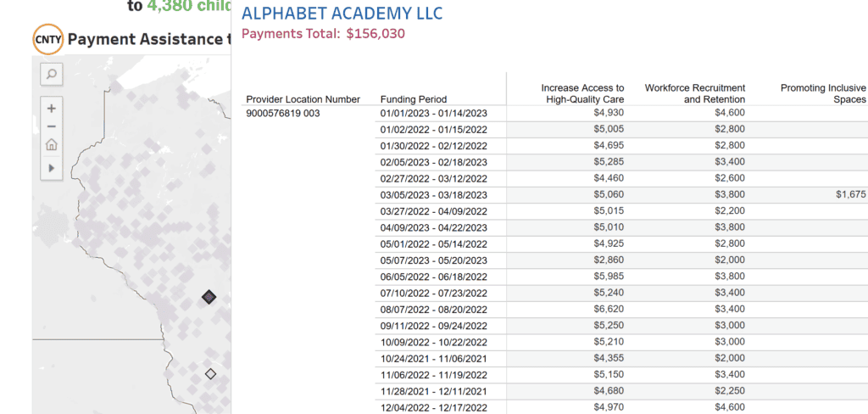Click the Provider Location Number column header
Screen dimensions: 868x414
(x=303, y=99)
